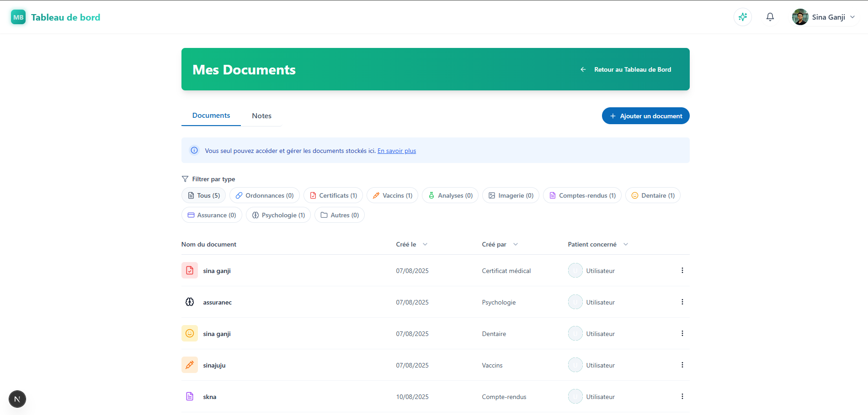Image resolution: width=868 pixels, height=415 pixels.
Task: Open the notifications bell
Action: click(770, 17)
